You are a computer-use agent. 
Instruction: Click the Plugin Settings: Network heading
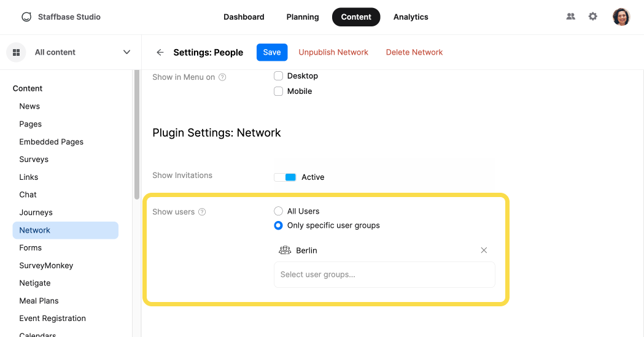point(217,133)
